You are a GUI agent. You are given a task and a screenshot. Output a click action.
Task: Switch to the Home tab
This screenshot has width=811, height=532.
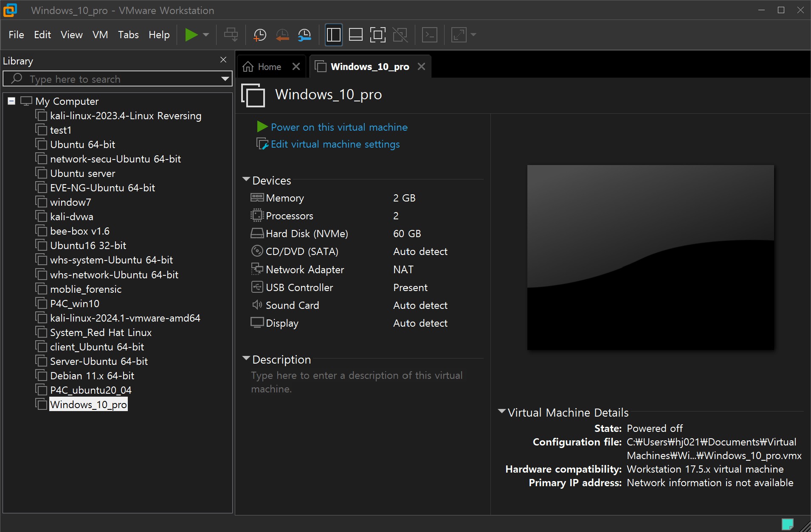click(x=270, y=67)
